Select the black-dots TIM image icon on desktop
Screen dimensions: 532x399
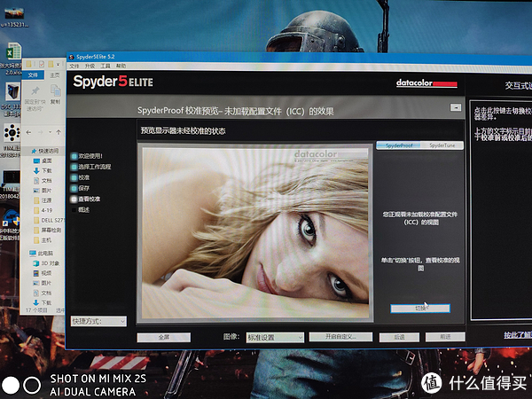coord(12,133)
